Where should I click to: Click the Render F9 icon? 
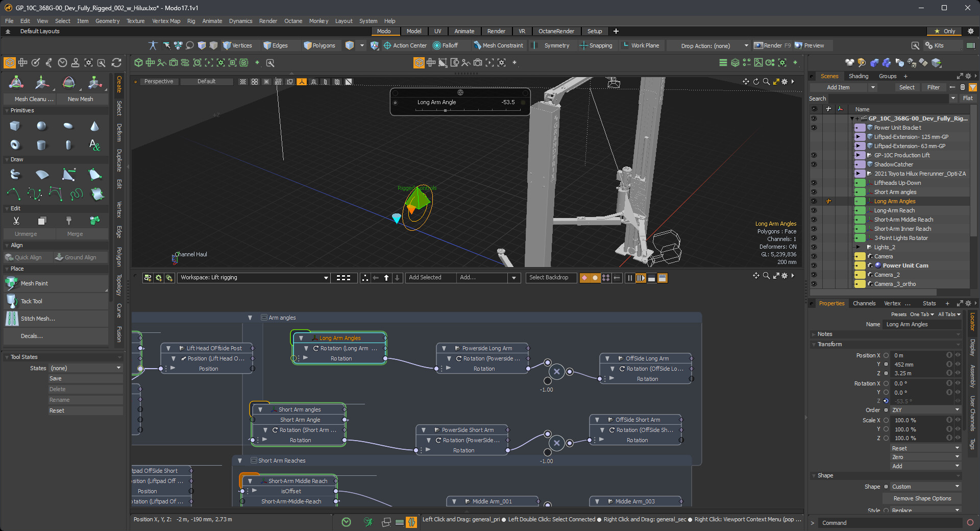(x=758, y=45)
